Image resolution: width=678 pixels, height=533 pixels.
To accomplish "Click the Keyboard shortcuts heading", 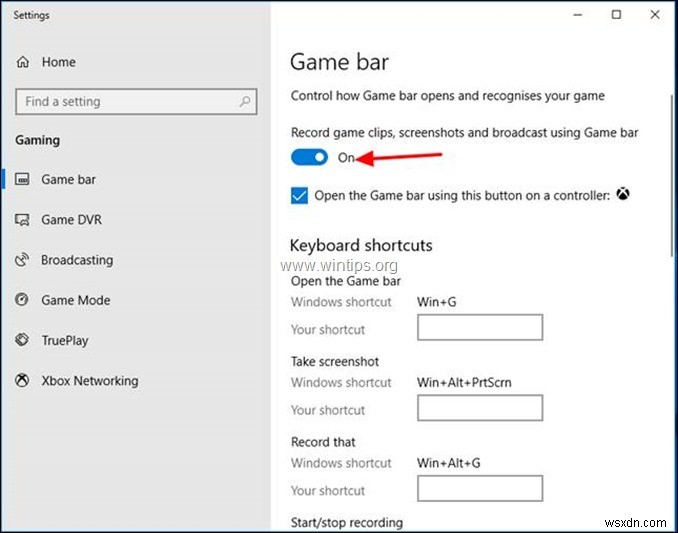I will pos(361,246).
